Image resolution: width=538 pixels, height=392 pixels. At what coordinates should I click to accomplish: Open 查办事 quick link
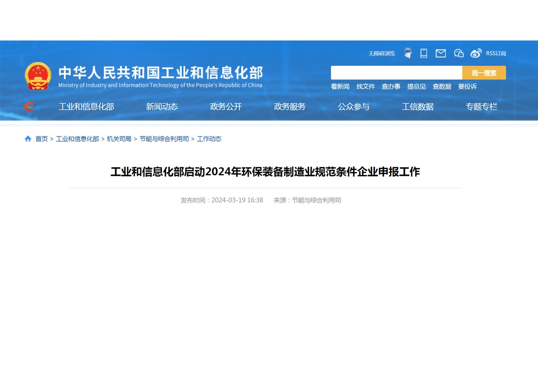391,86
